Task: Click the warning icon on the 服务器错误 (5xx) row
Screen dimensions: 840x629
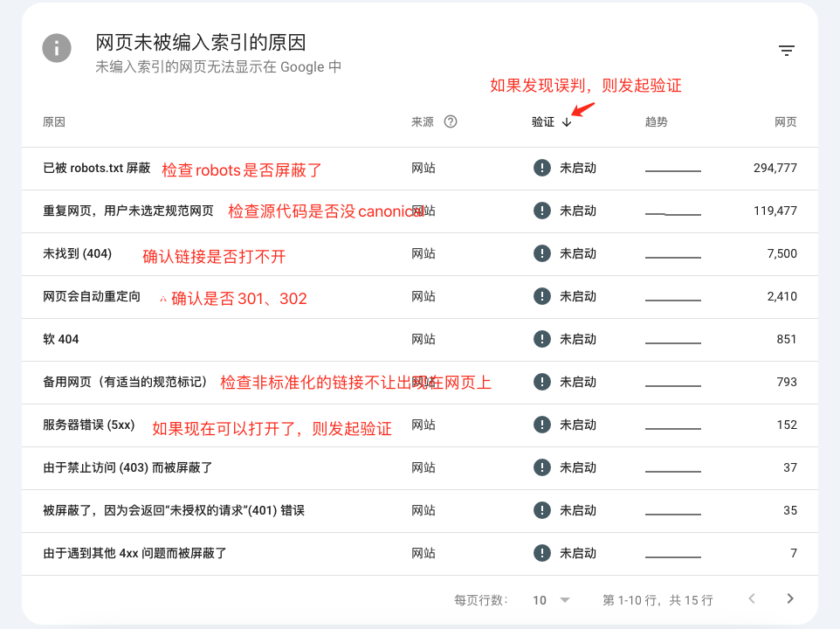Action: (542, 425)
